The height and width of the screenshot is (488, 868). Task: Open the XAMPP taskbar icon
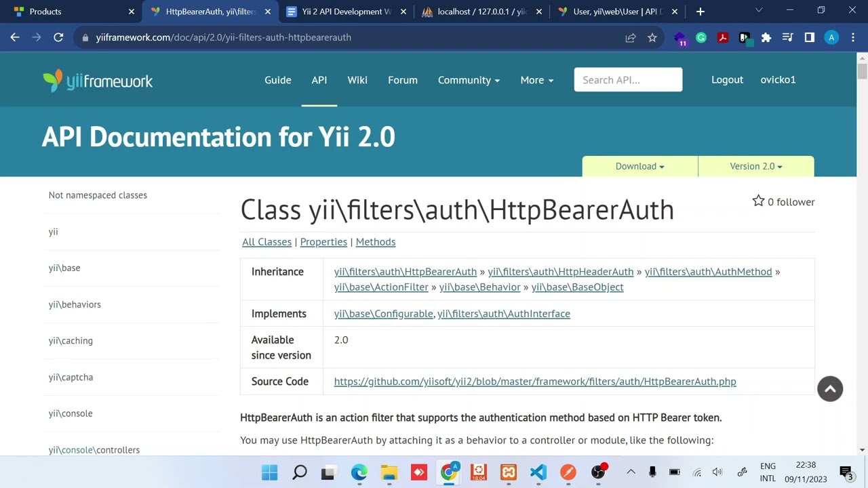click(509, 472)
